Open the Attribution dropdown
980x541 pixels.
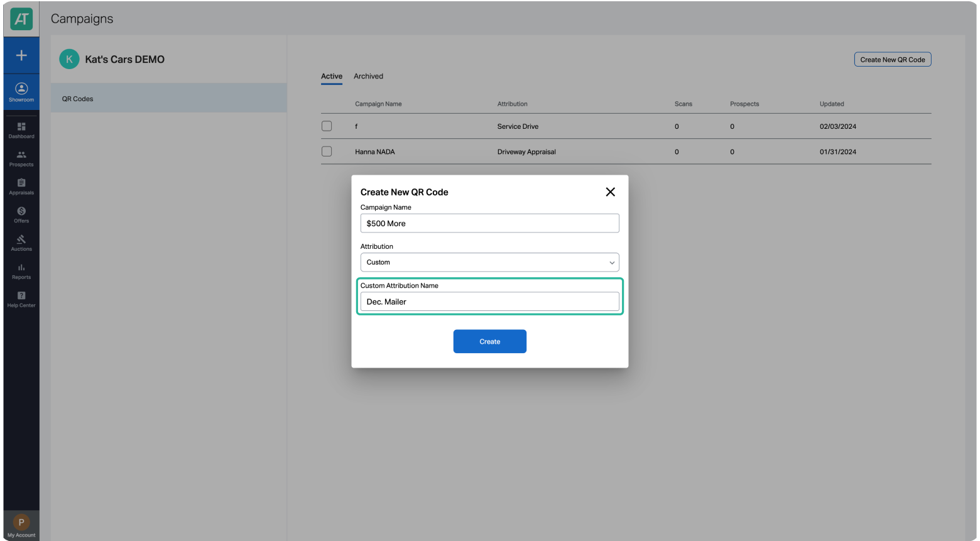click(490, 262)
